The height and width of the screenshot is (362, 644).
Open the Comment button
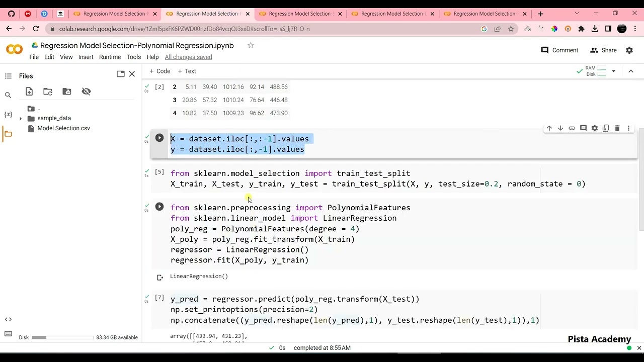pos(559,50)
